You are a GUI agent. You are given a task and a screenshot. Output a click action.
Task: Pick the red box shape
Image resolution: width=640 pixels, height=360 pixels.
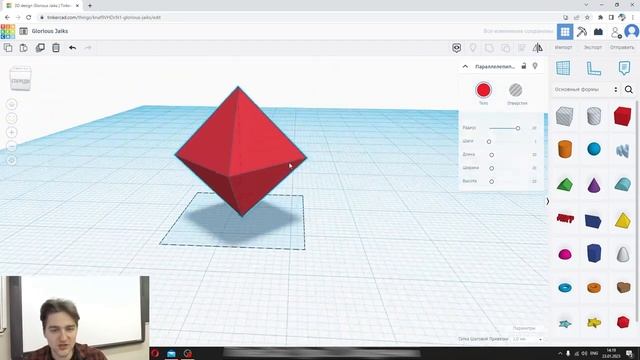point(622,116)
